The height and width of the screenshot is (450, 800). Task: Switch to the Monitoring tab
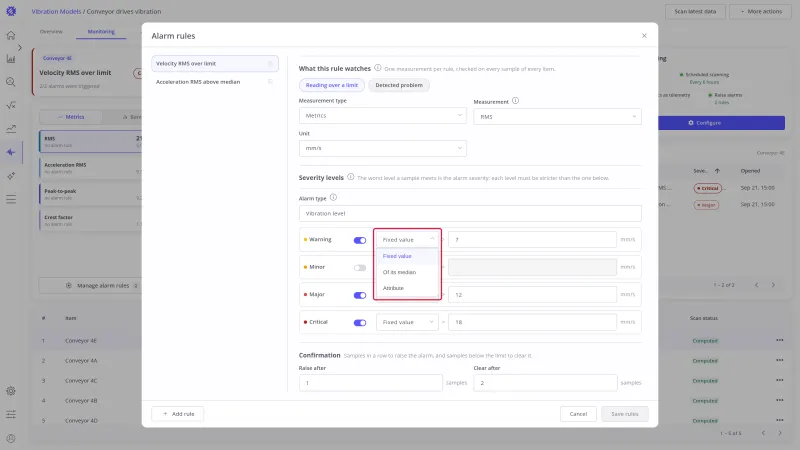(x=101, y=32)
